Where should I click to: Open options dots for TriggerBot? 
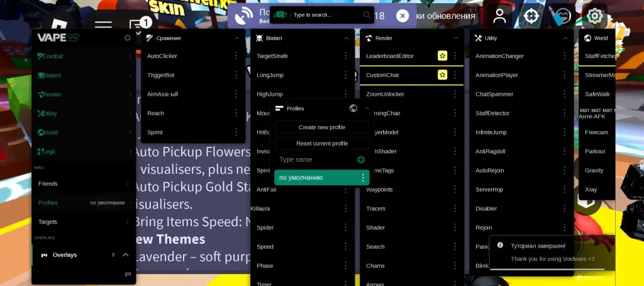(236, 75)
